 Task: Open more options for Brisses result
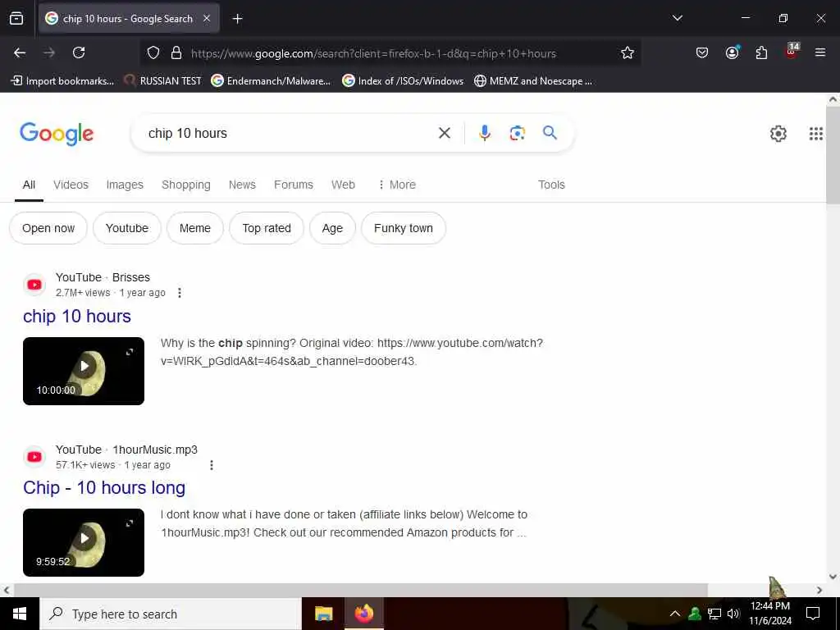coord(180,293)
